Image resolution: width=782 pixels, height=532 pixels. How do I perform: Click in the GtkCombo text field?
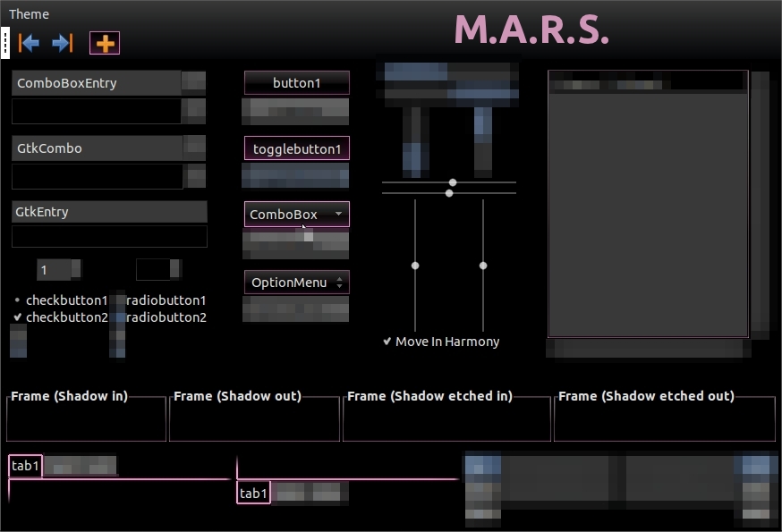point(98,148)
